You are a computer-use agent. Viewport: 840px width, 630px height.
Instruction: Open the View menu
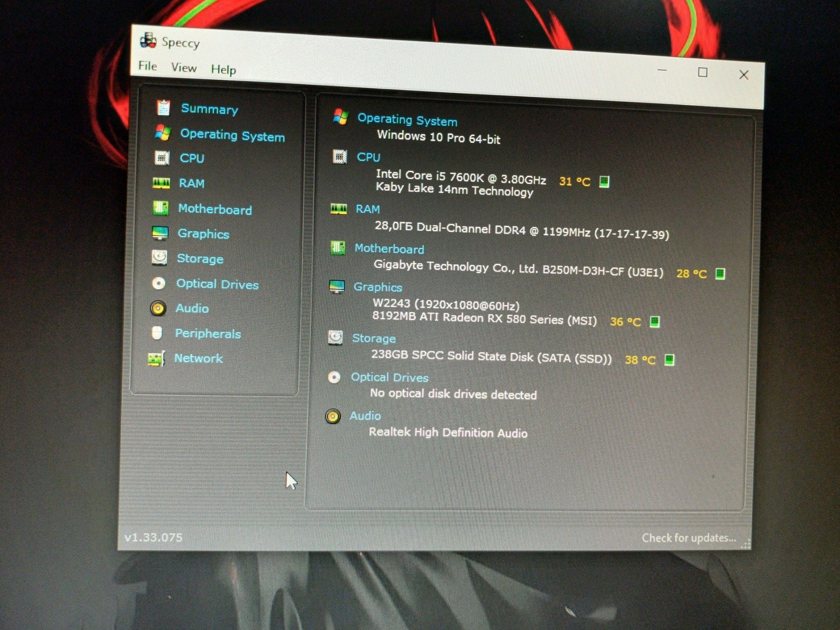pos(184,68)
